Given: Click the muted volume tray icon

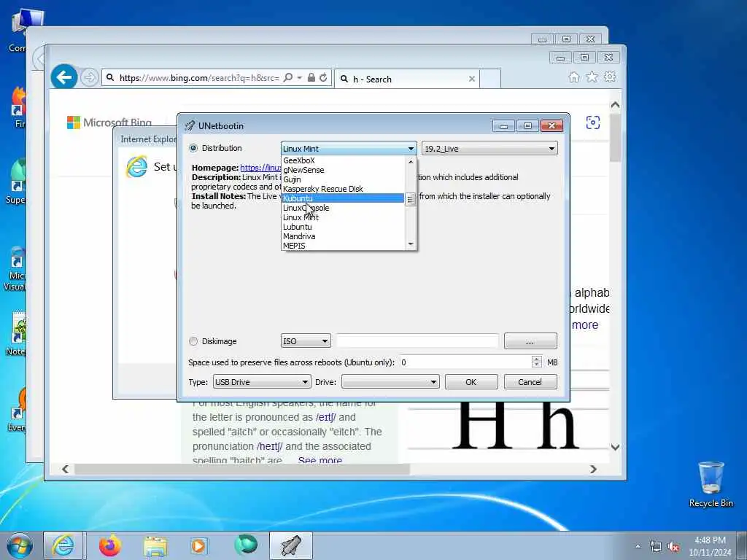Looking at the screenshot, I should pyautogui.click(x=673, y=547).
